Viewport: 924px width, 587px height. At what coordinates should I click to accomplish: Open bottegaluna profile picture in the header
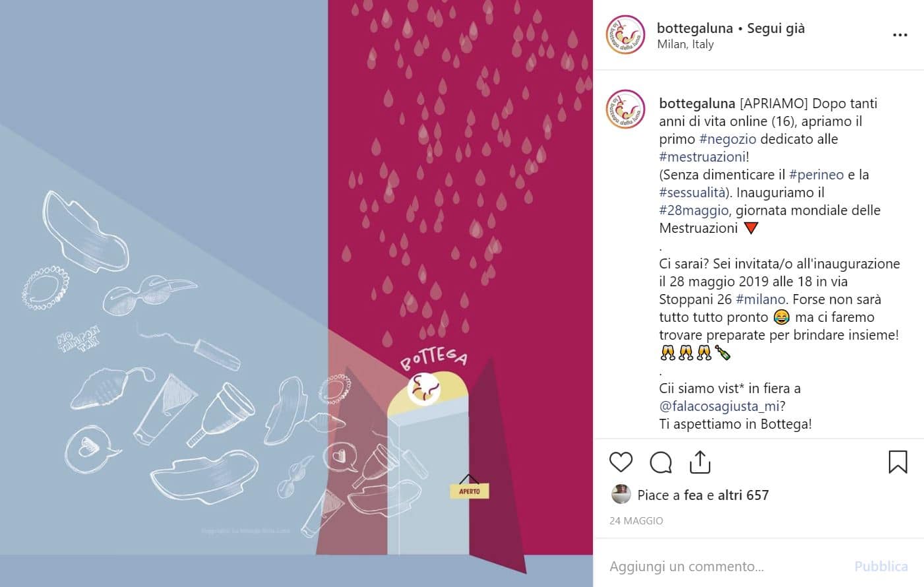tap(625, 35)
